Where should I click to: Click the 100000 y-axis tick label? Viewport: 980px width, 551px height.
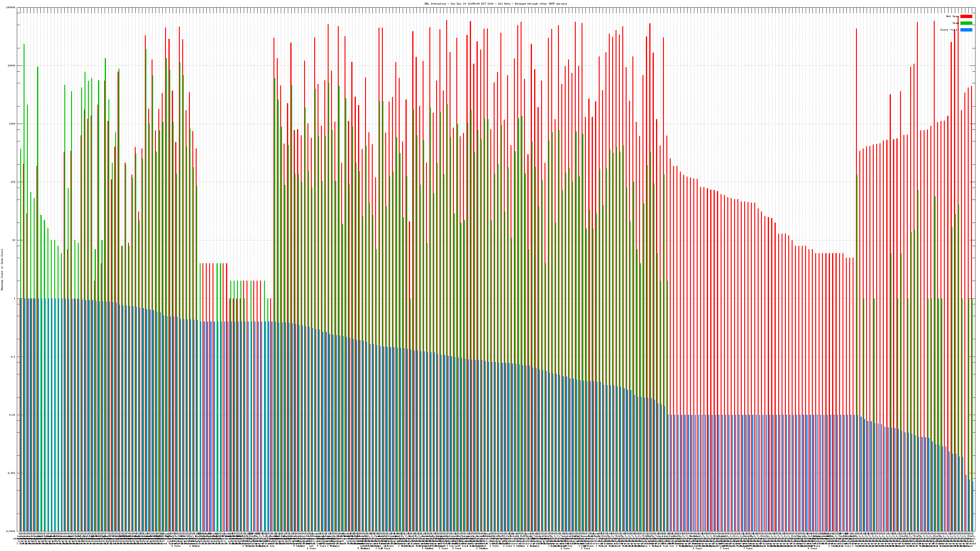(x=11, y=7)
